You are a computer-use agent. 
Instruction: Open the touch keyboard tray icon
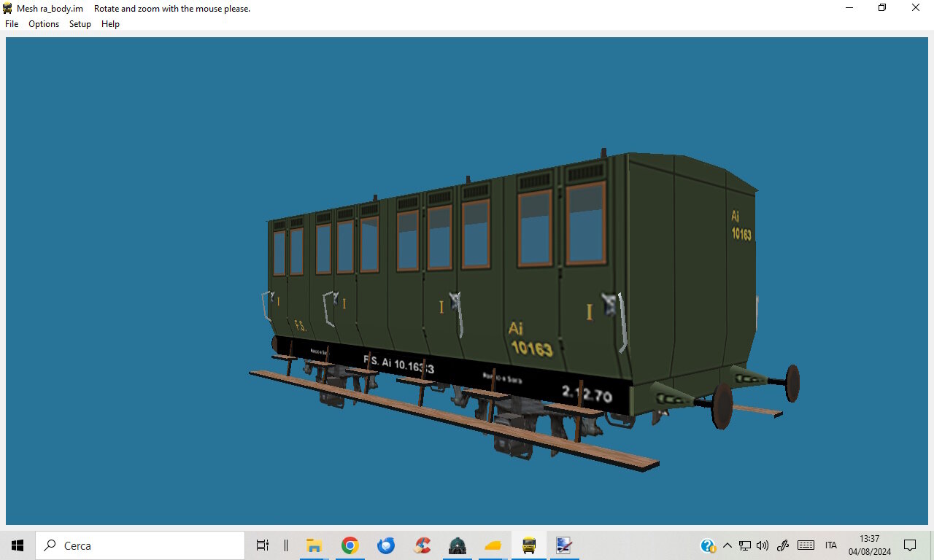(x=806, y=545)
